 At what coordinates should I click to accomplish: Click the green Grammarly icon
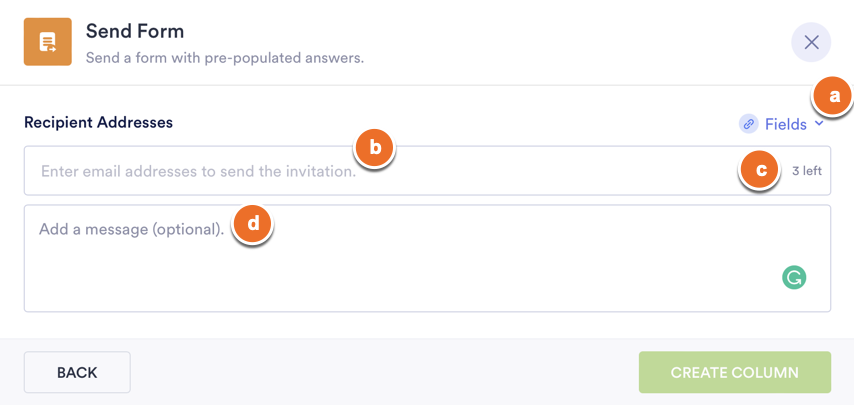794,278
